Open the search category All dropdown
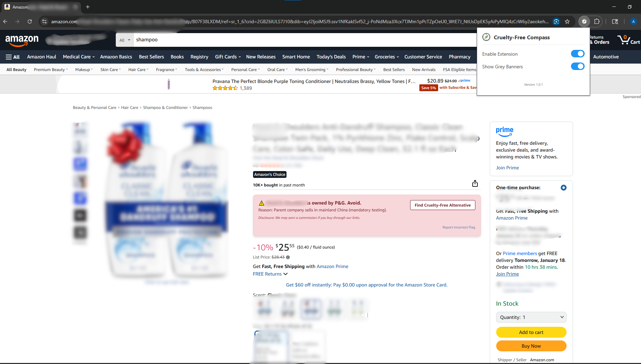641x364 pixels. [124, 40]
